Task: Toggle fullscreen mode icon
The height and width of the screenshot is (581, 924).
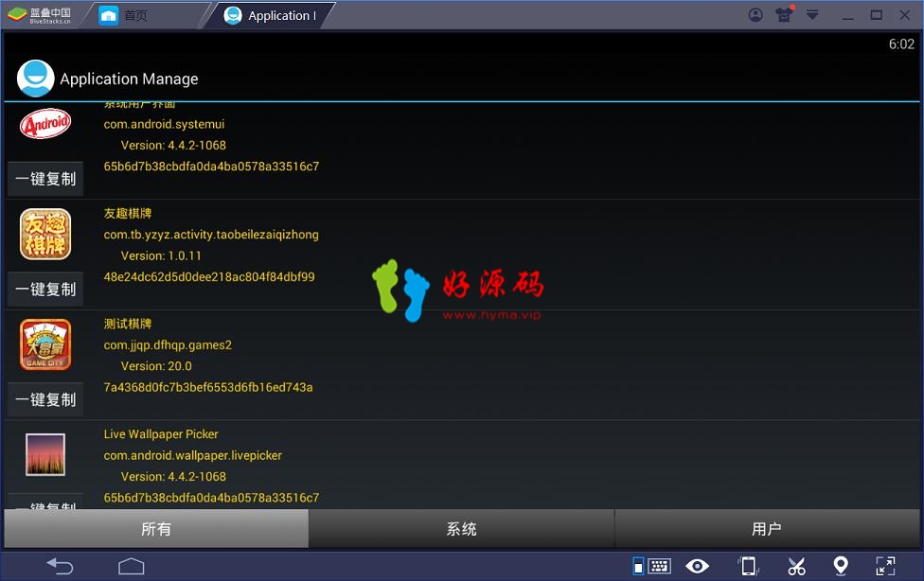Action: pos(885,566)
